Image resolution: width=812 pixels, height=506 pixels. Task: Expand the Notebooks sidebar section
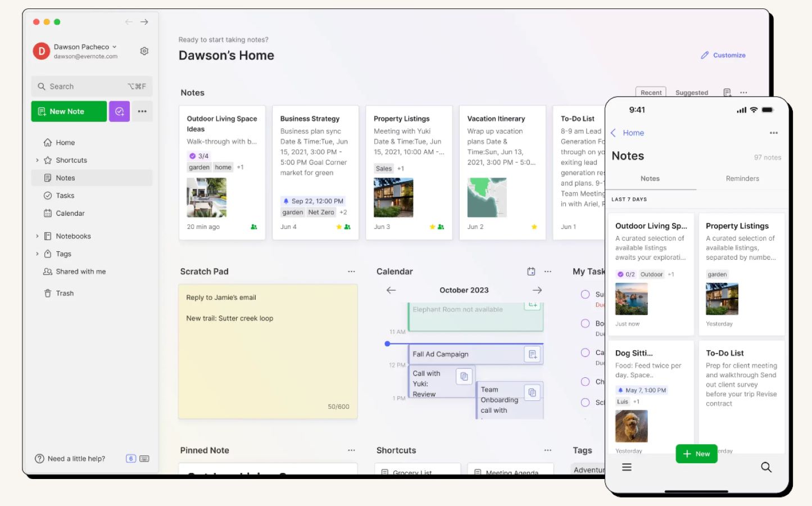pyautogui.click(x=37, y=236)
